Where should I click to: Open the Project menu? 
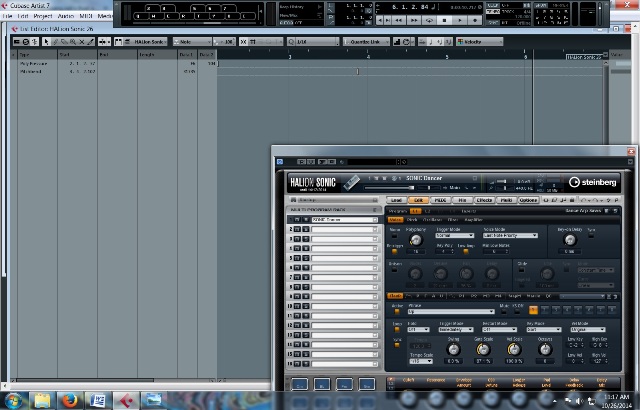click(x=42, y=16)
